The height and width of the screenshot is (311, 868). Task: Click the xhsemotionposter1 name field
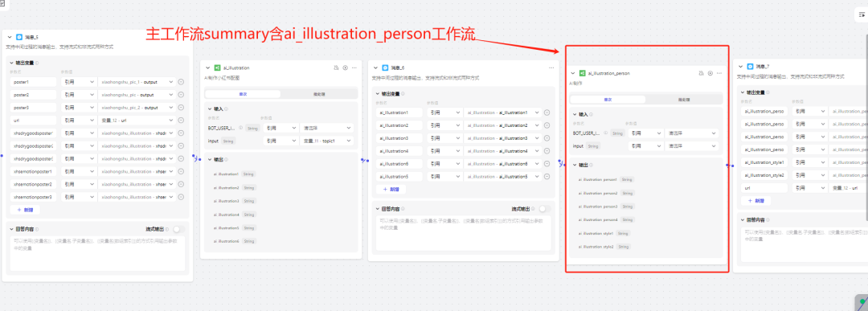34,171
